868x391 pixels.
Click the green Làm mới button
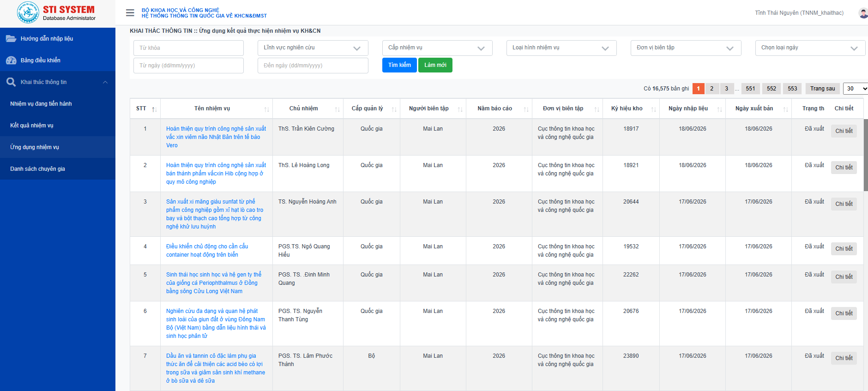pos(435,65)
